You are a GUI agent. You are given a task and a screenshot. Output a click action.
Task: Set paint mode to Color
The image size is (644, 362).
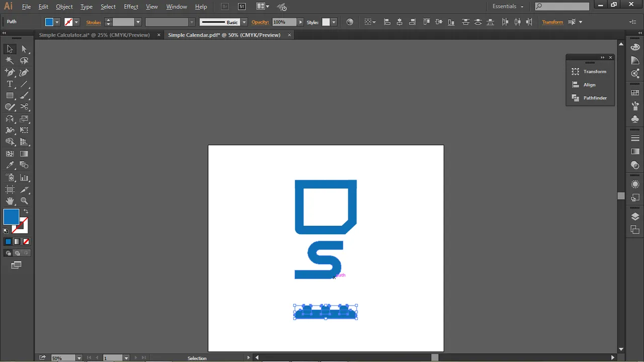tap(8, 242)
